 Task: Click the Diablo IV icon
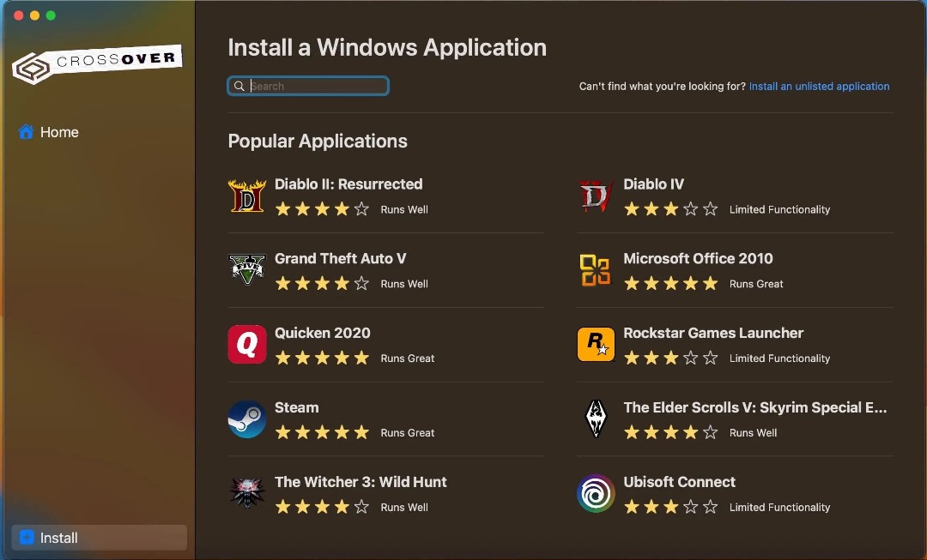click(x=596, y=196)
